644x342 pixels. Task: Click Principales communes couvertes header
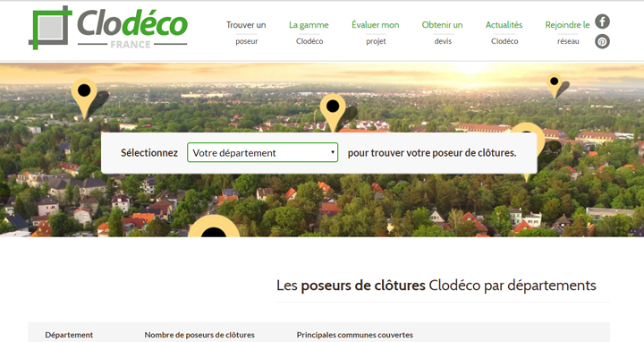coord(355,335)
